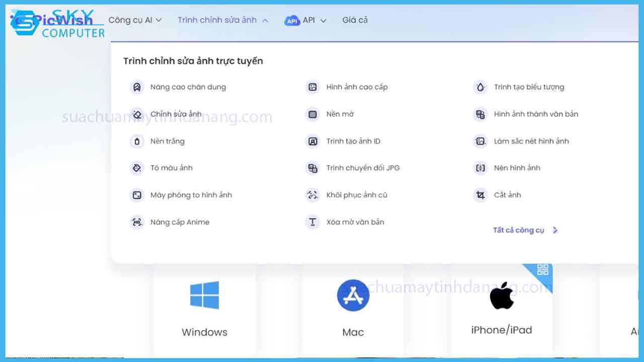644x362 pixels.
Task: Click the Trình tạo ảnh ID icon
Action: 312,141
